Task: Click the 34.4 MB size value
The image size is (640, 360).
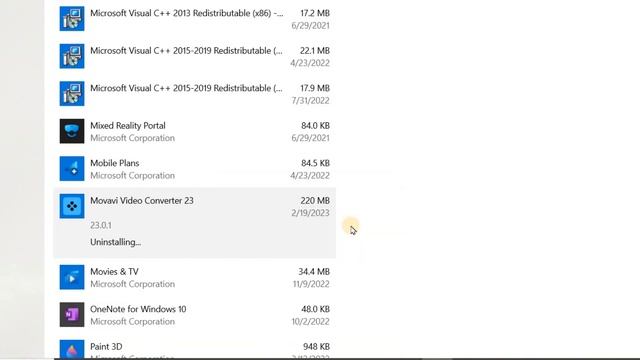Action: (314, 272)
